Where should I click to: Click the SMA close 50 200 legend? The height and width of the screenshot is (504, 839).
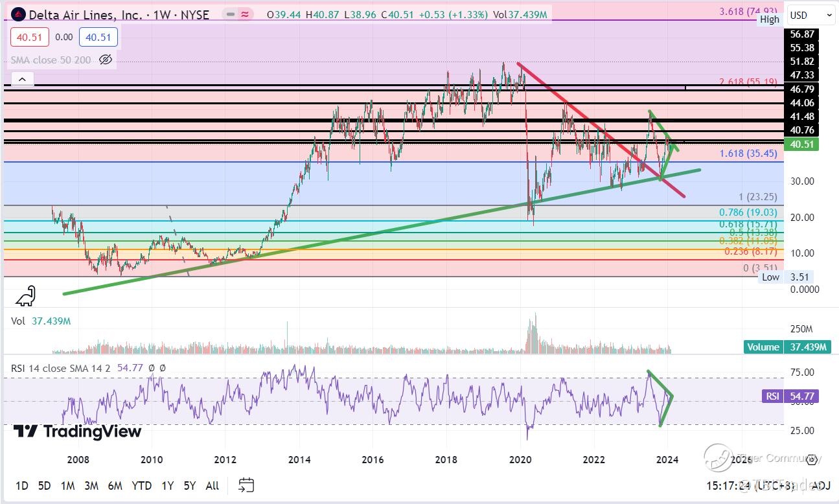[x=51, y=60]
